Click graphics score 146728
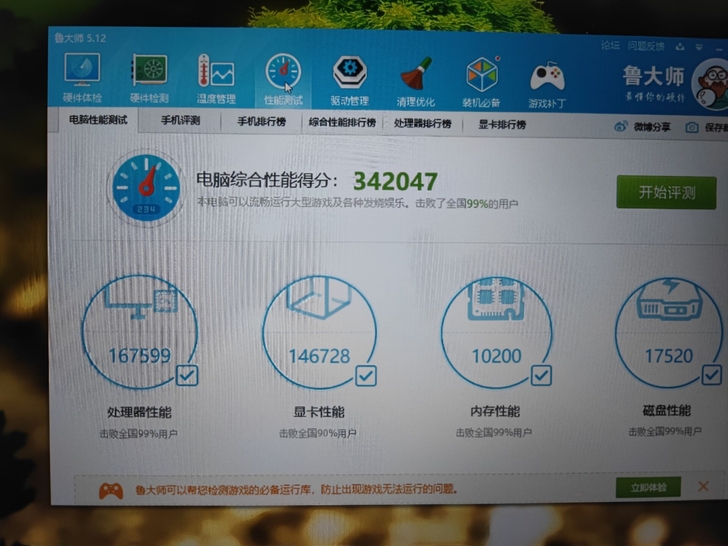This screenshot has height=546, width=728. [319, 356]
